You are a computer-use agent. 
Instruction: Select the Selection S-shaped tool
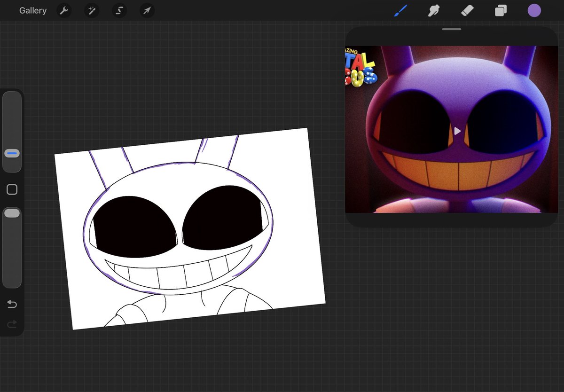coord(119,10)
